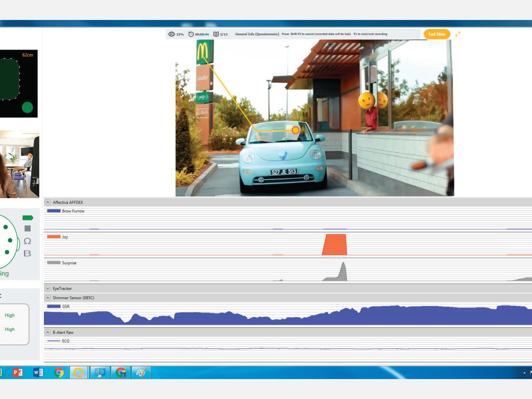Viewport: 532px width, 399px height.
Task: Click the Brow Furrow blue legend swatch
Action: tap(54, 211)
